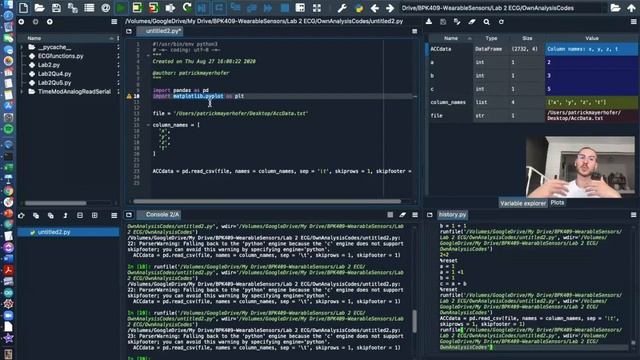Screen dimensions: 640x360
Task: Open editor pane options menu
Action: (x=415, y=31)
